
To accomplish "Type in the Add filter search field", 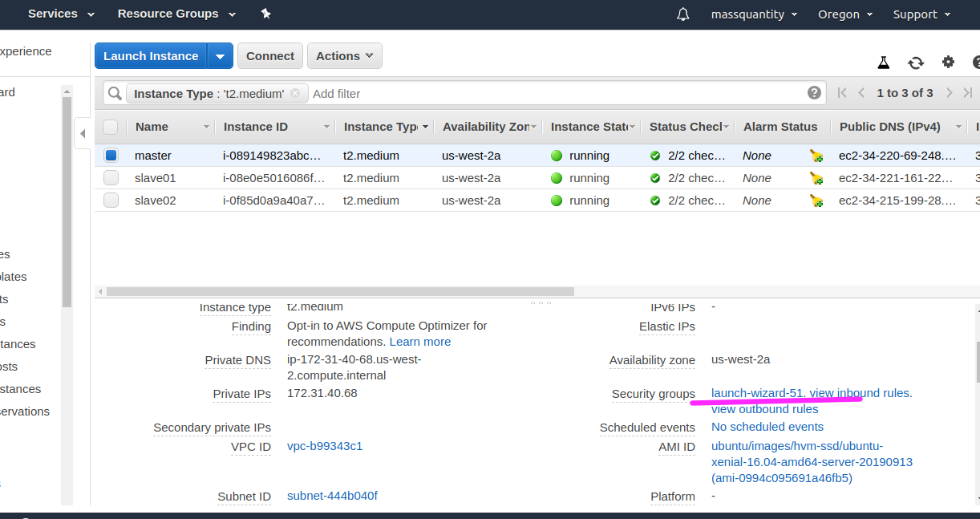I will (553, 94).
